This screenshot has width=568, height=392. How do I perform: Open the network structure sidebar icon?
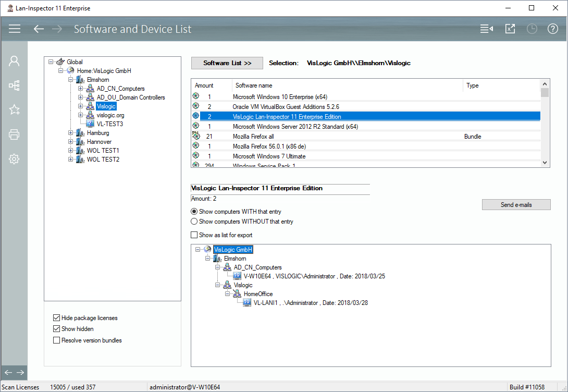[x=14, y=85]
